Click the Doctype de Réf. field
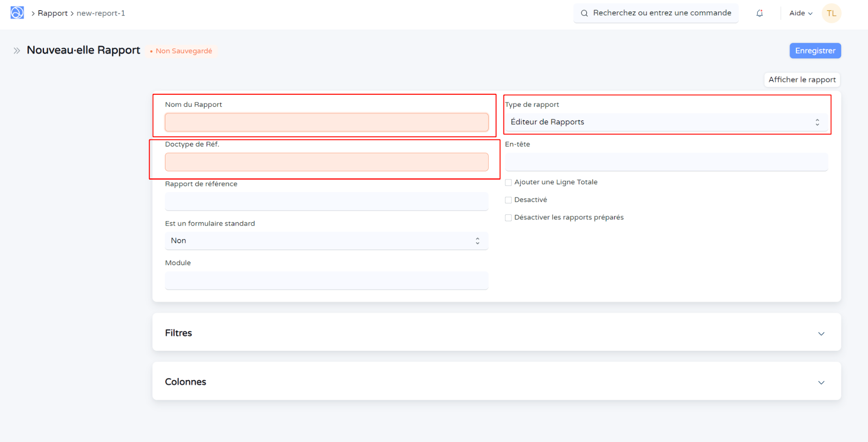This screenshot has width=868, height=442. pyautogui.click(x=326, y=162)
